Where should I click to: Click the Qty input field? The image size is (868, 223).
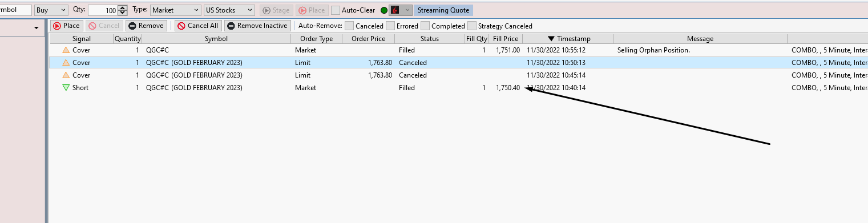coord(103,10)
